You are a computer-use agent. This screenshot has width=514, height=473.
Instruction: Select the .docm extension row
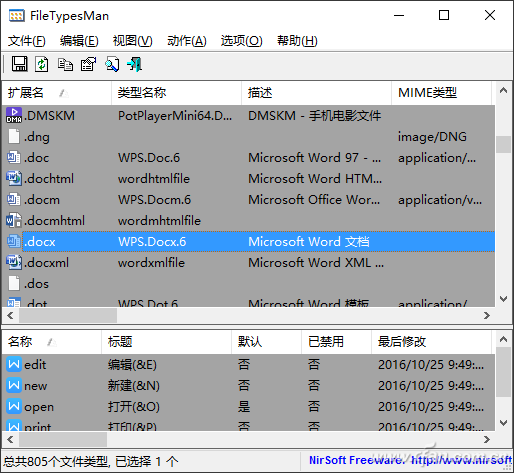pos(248,199)
